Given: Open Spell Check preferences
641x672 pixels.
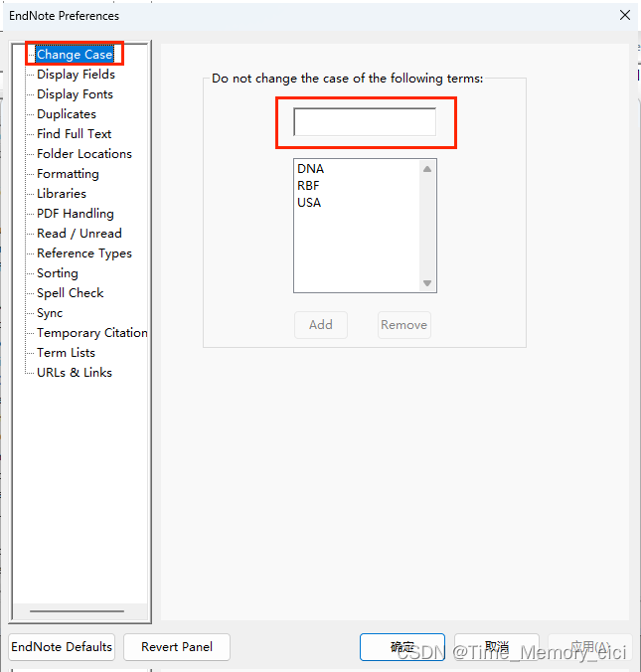Looking at the screenshot, I should pyautogui.click(x=71, y=293).
